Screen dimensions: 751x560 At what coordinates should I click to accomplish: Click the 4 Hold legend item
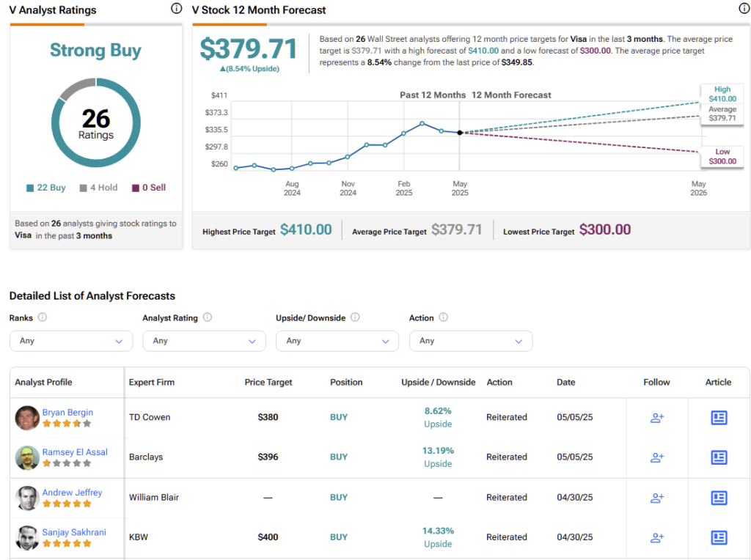[x=98, y=188]
